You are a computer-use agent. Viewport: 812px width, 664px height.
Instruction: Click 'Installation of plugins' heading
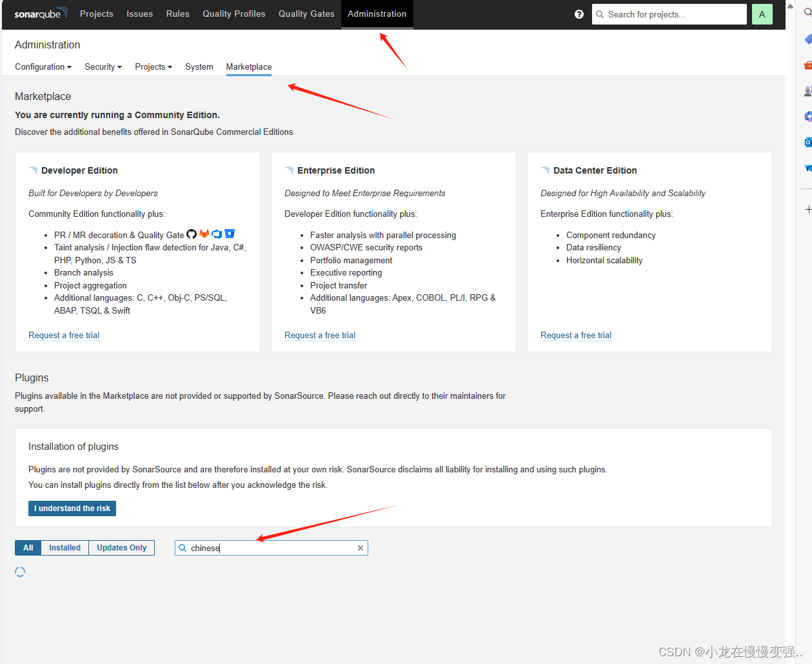click(x=74, y=447)
